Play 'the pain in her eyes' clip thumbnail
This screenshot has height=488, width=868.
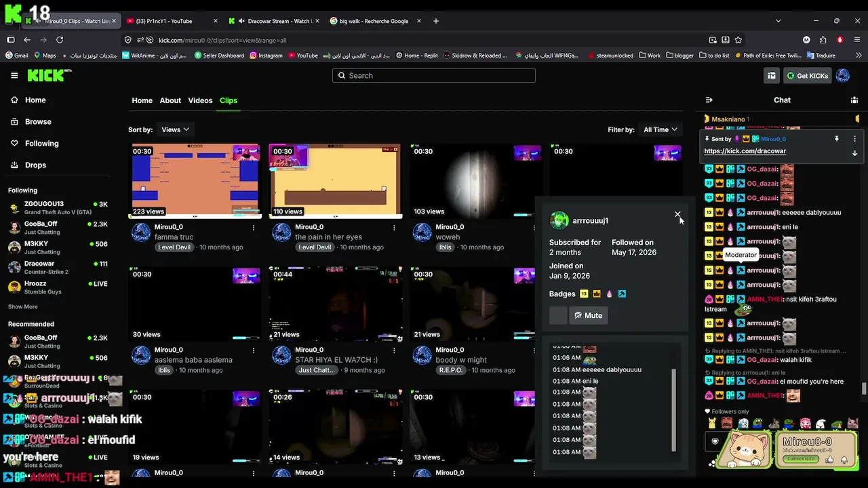(336, 181)
